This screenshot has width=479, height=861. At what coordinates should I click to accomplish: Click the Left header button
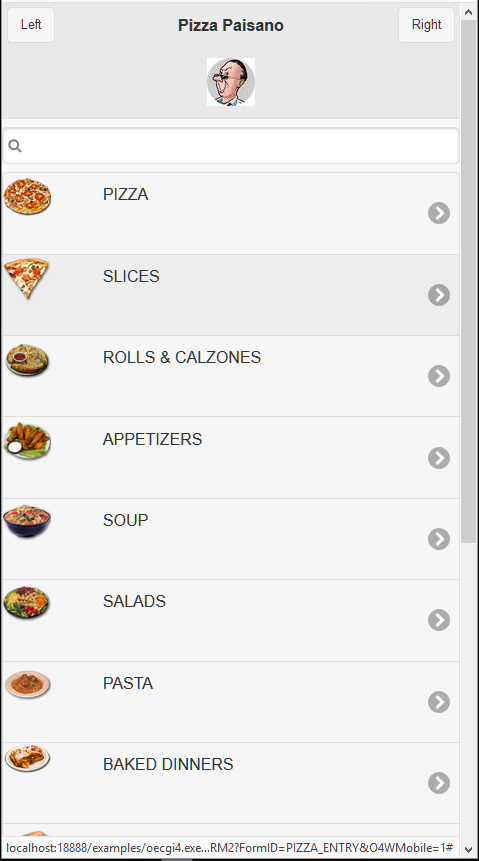point(31,25)
